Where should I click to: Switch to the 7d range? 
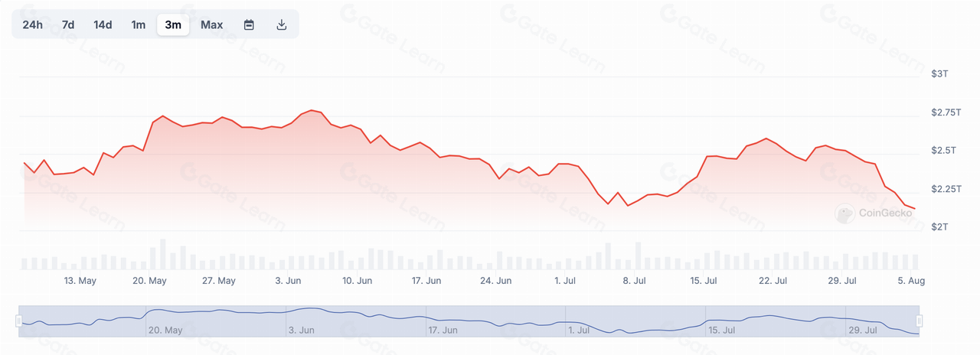(x=68, y=24)
